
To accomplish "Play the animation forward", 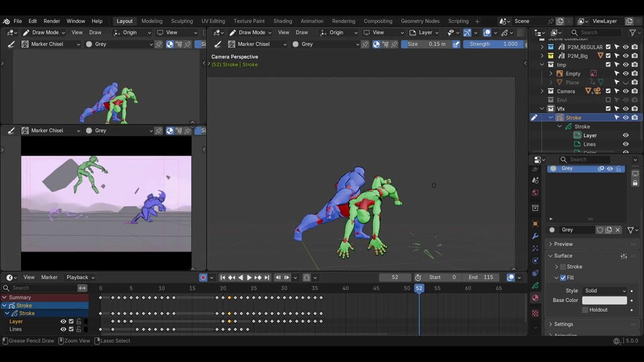I will click(x=249, y=277).
